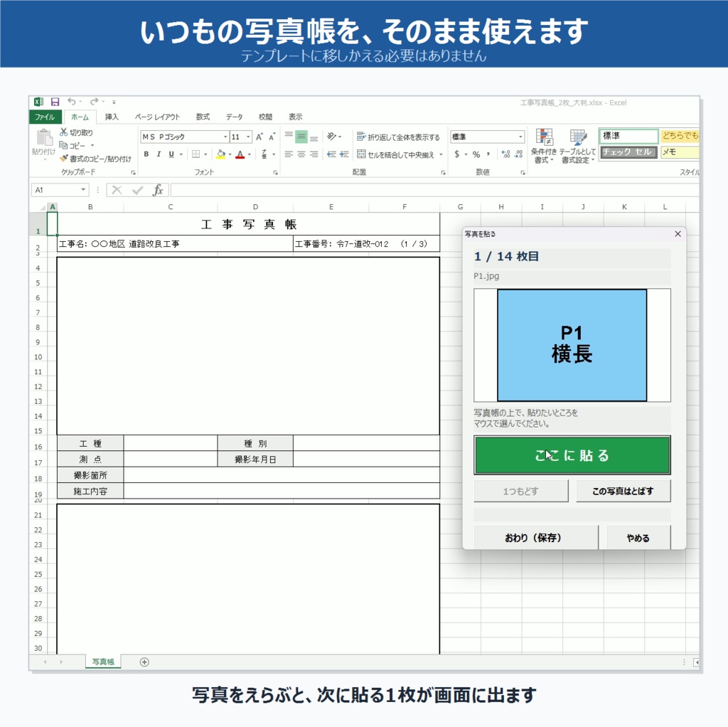This screenshot has height=727, width=728.
Task: Toggle underline formatting U
Action: [171, 154]
